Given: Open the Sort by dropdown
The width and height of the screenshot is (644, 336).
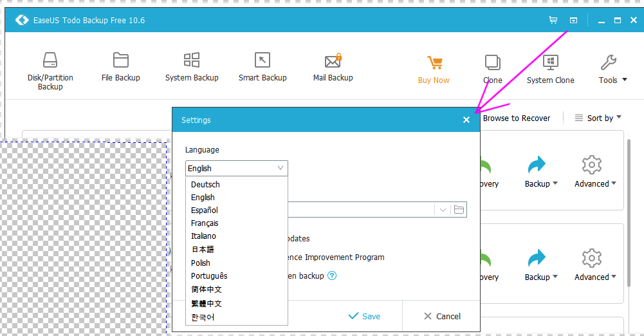Looking at the screenshot, I should pos(598,118).
